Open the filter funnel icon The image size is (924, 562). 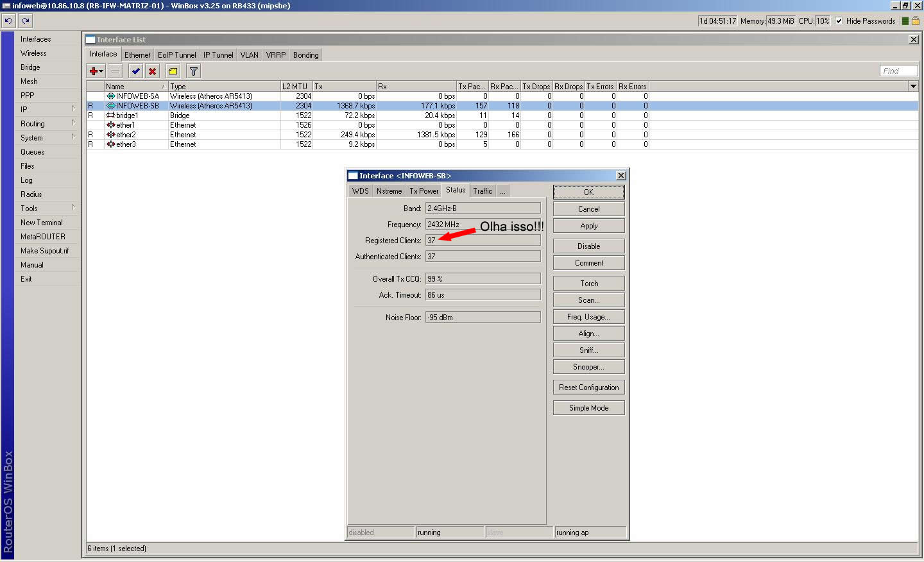(193, 71)
